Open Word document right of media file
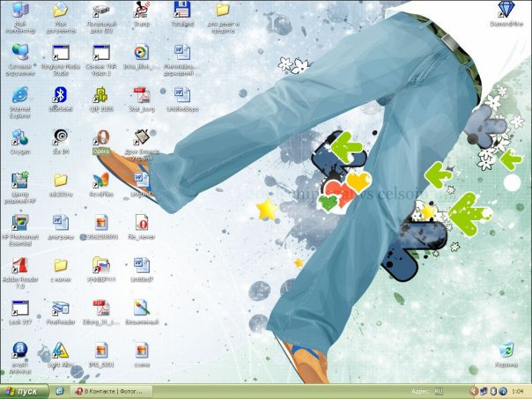The image size is (532, 399). point(182,52)
